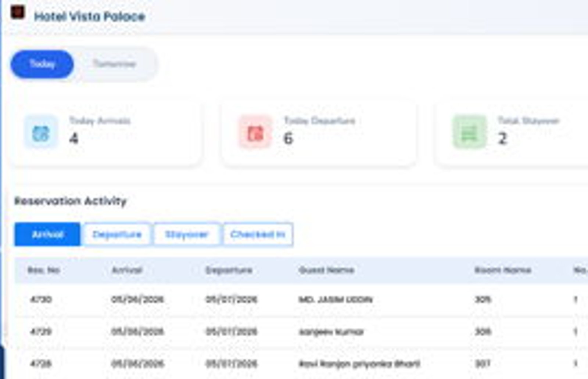Click guest name sanjeev kumar

point(331,332)
